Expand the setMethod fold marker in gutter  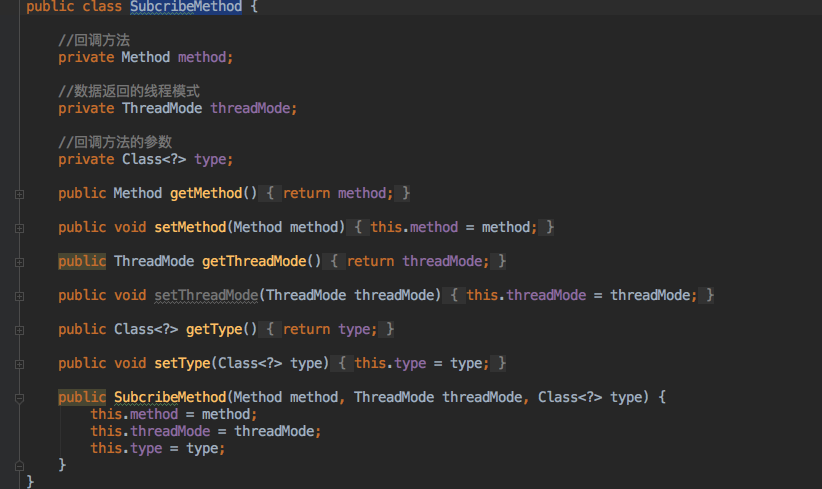click(x=19, y=229)
